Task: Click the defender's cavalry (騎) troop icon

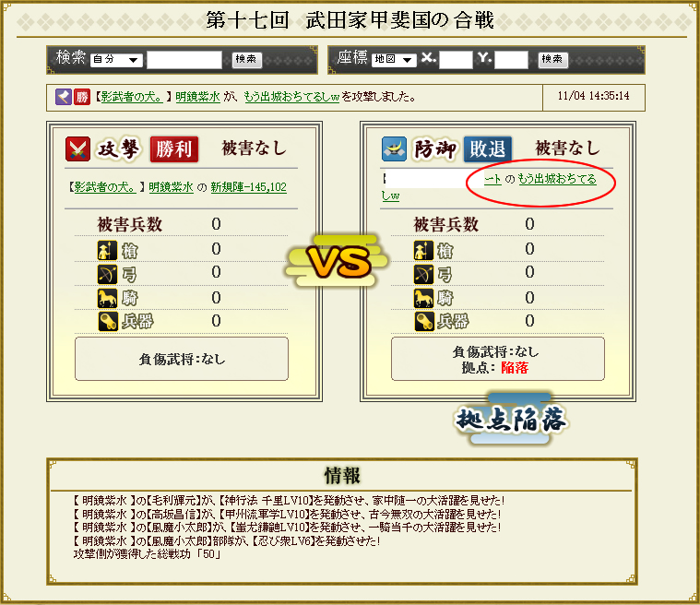Action: [423, 298]
